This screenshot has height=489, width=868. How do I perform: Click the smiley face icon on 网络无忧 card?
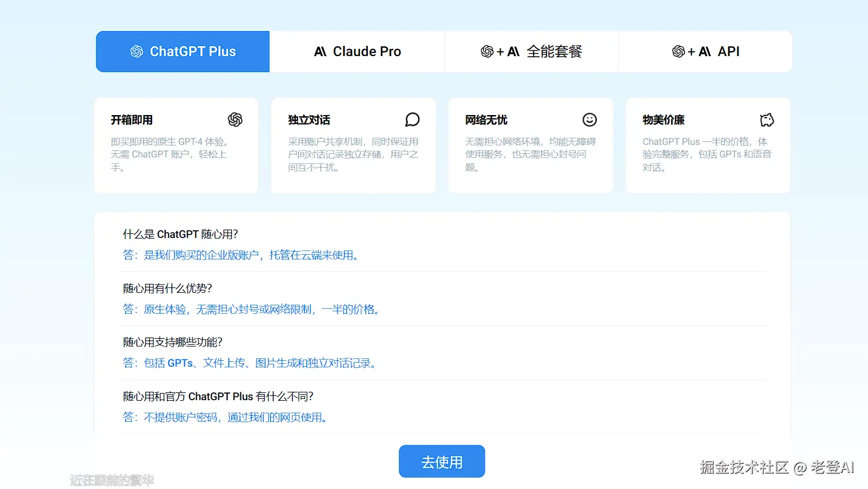coord(590,120)
